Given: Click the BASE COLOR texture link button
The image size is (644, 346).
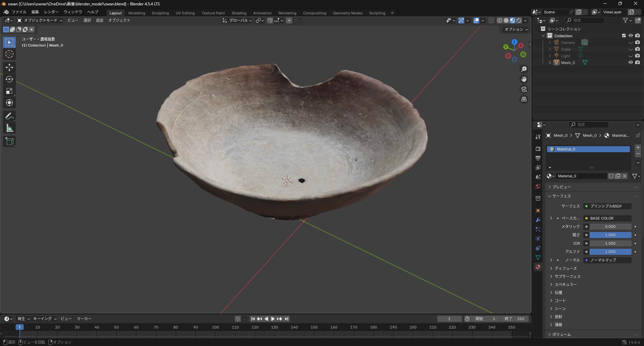Looking at the screenshot, I should 607,218.
